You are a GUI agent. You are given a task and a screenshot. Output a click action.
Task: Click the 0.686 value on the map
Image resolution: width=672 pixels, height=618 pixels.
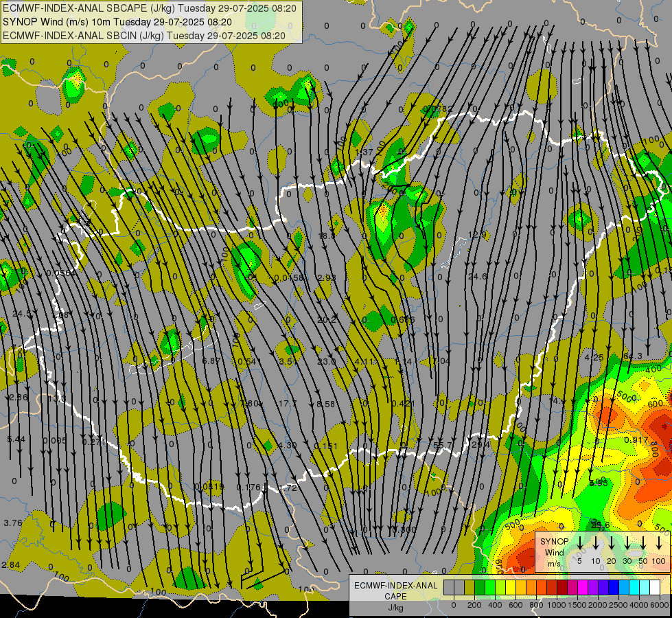[x=403, y=319]
